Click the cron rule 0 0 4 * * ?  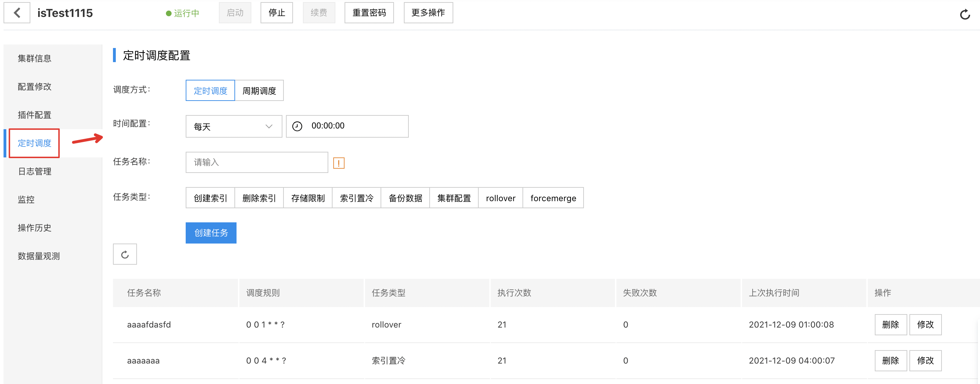point(266,360)
